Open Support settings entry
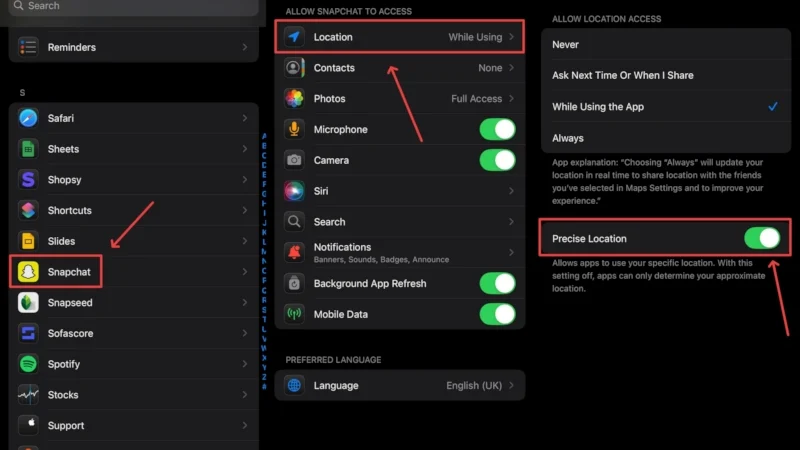This screenshot has height=450, width=800. (x=134, y=425)
